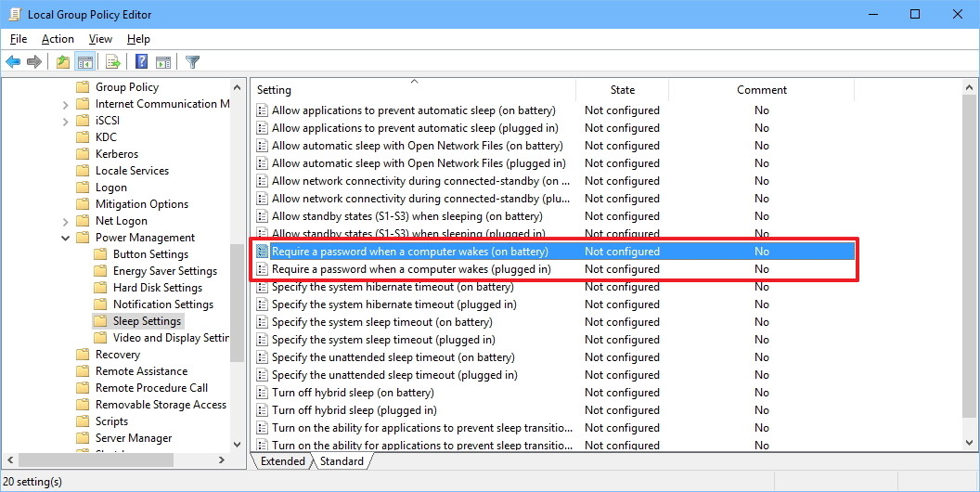
Task: Toggle Show/Hide Action Pane icon
Action: pos(163,62)
